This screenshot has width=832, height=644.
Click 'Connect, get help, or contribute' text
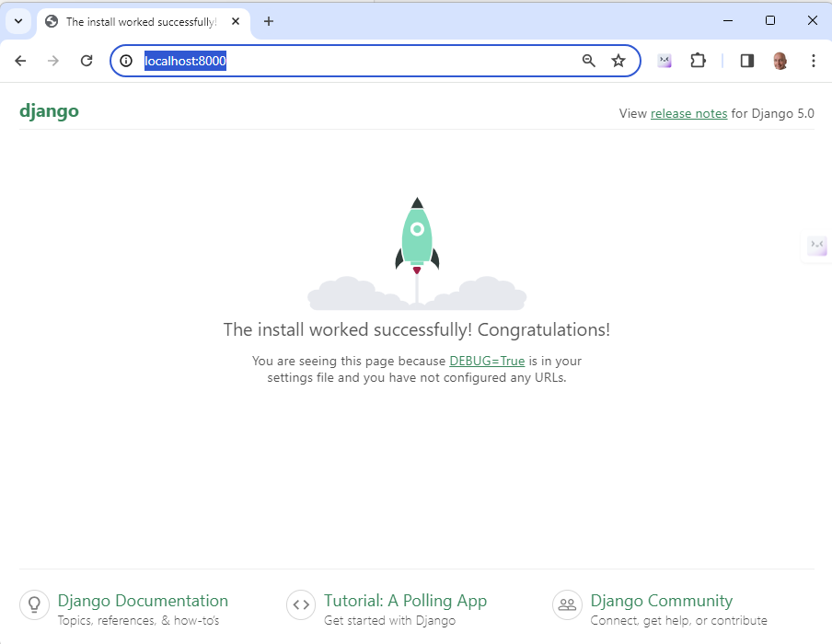coord(678,621)
